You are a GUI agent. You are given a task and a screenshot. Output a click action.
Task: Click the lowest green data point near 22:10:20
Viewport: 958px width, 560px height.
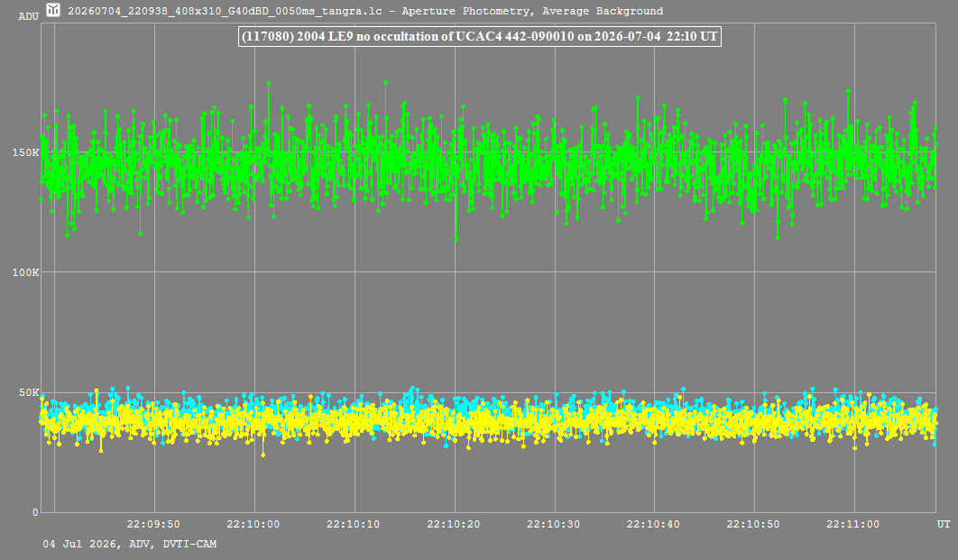456,239
